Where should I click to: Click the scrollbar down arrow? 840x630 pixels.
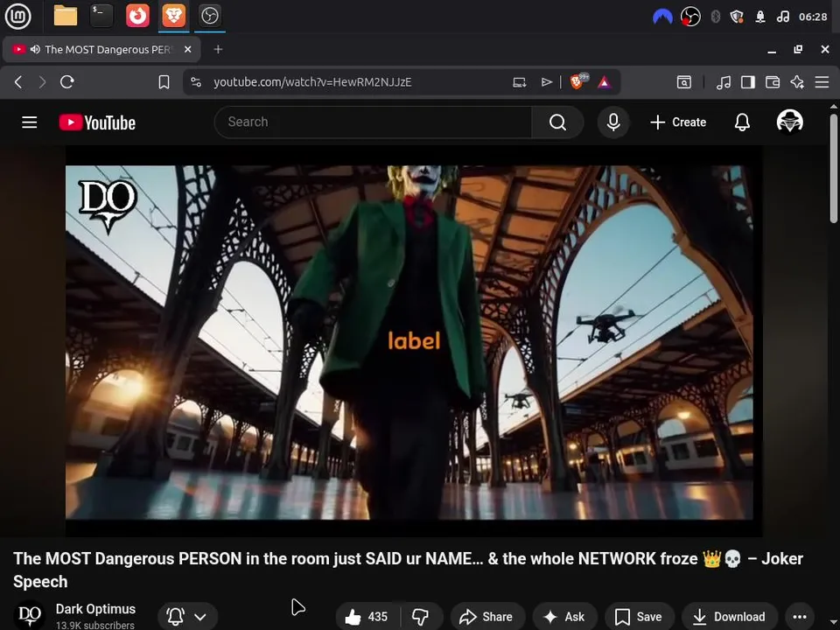[x=834, y=621]
